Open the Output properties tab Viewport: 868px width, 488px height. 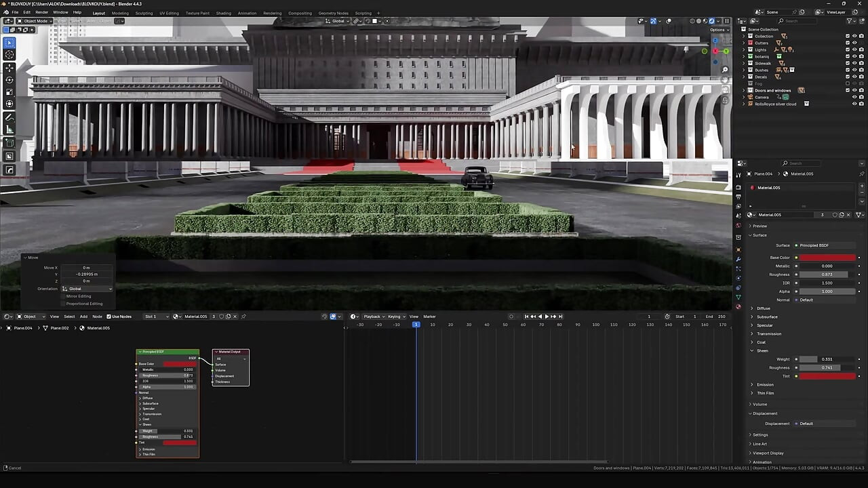point(738,197)
